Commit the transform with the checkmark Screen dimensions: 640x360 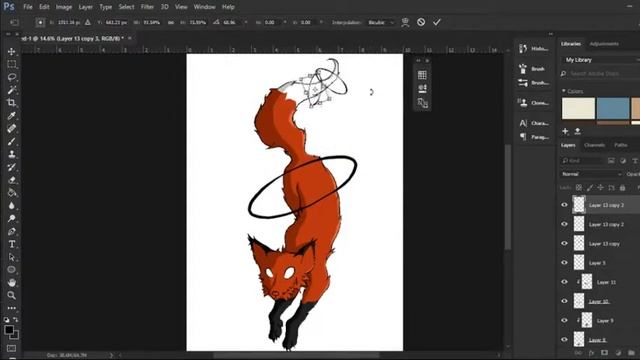[x=437, y=22]
